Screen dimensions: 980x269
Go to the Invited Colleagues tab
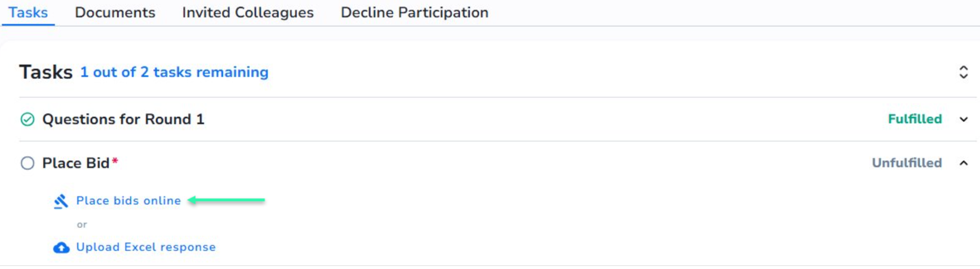tap(248, 12)
